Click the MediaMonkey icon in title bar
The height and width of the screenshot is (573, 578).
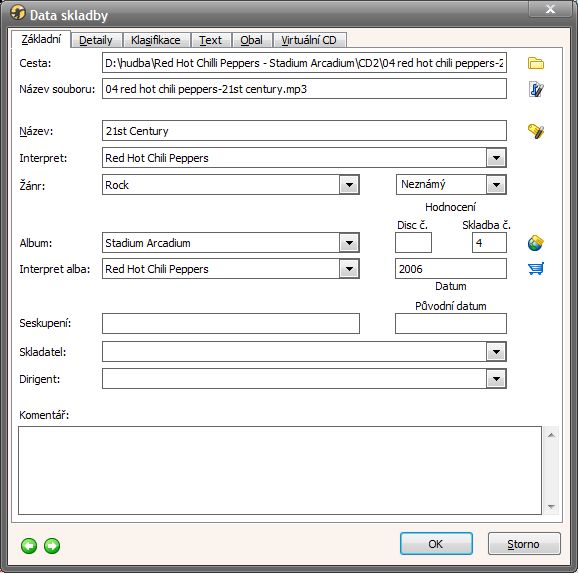coord(17,13)
